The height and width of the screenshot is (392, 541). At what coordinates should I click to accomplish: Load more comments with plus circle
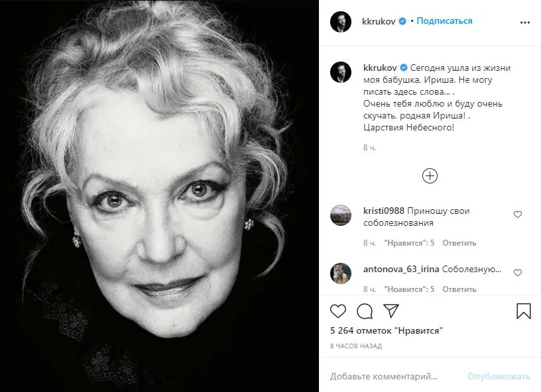pyautogui.click(x=430, y=175)
